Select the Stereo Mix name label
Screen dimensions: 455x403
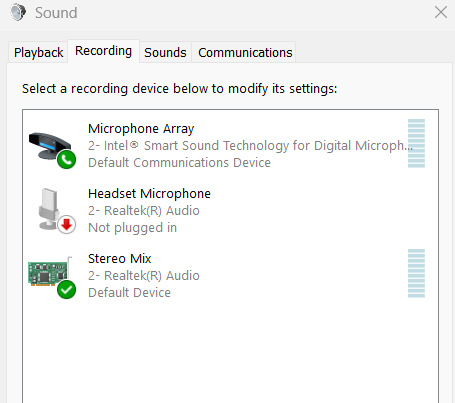click(120, 259)
